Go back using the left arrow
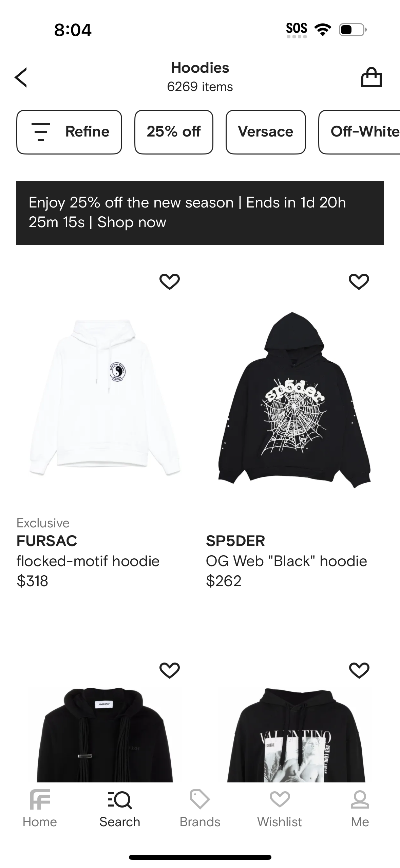Screen dimensions: 400x868 point(21,77)
